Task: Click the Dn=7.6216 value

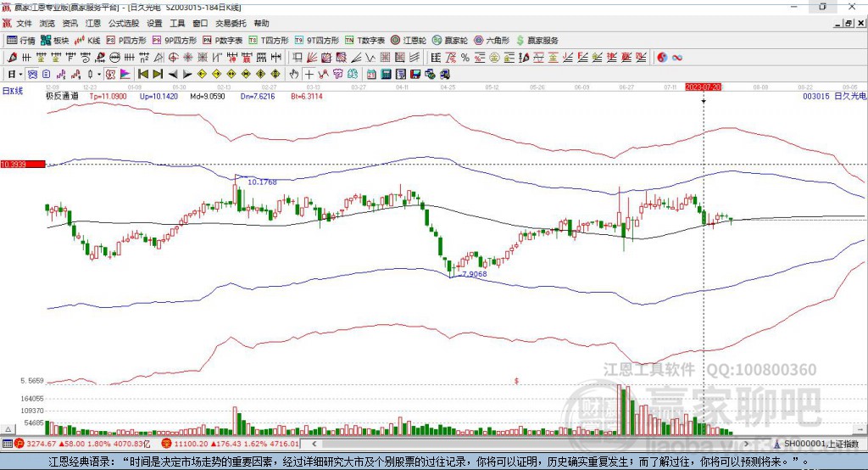Action: pos(258,96)
